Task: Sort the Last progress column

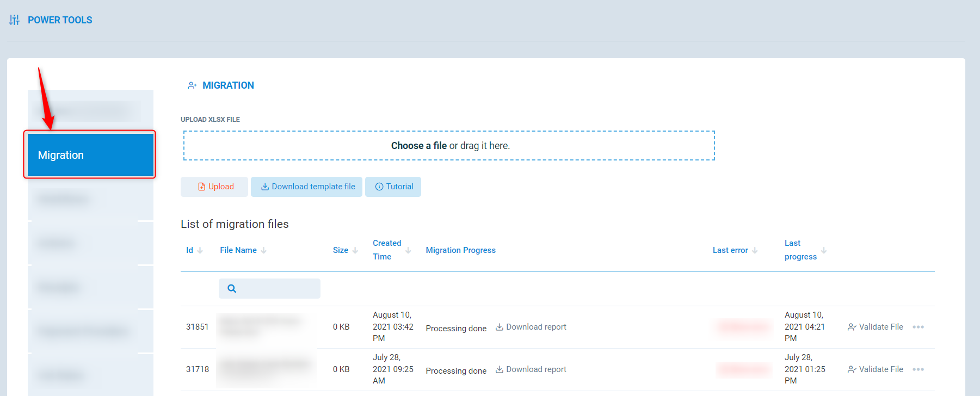Action: (x=824, y=250)
